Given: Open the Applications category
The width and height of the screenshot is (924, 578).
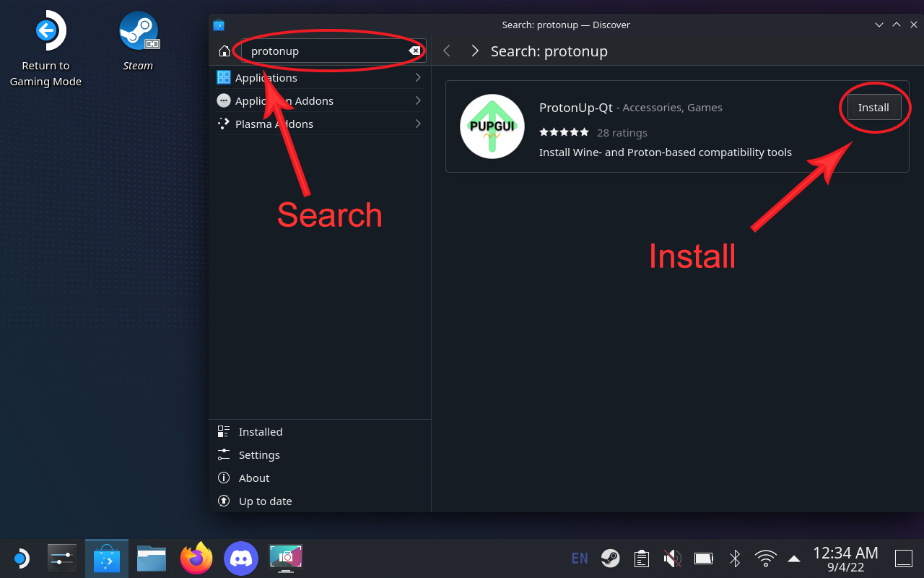Looking at the screenshot, I should click(320, 77).
